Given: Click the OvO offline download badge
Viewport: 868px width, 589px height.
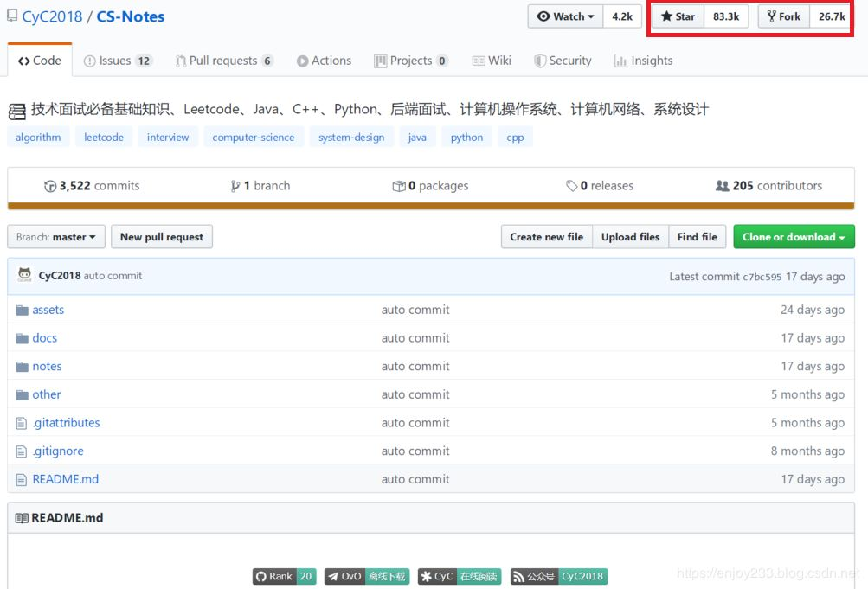Looking at the screenshot, I should pyautogui.click(x=367, y=576).
